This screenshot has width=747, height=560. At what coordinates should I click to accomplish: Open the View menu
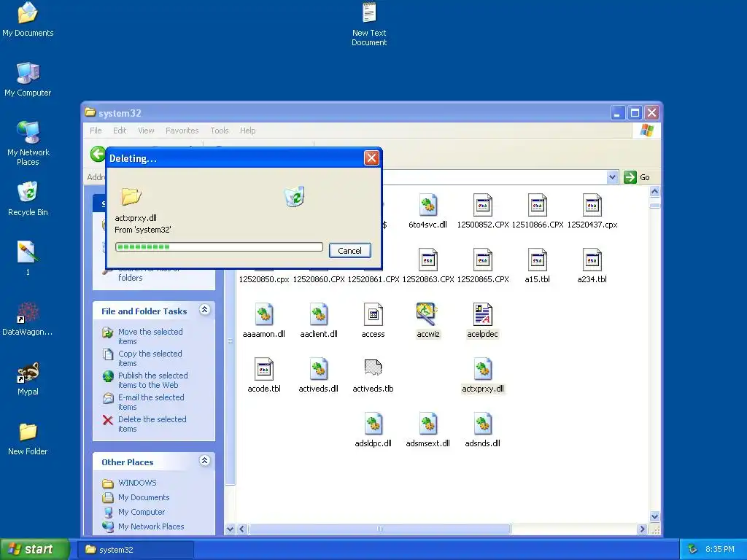146,131
